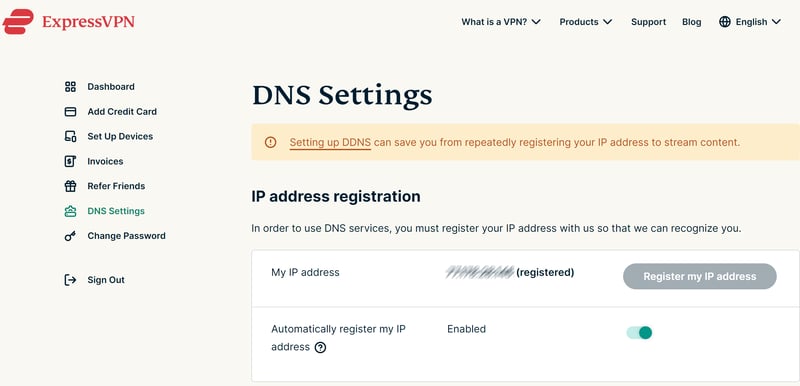Expand the What is a VPN? menu
The height and width of the screenshot is (386, 800).
[x=501, y=22]
